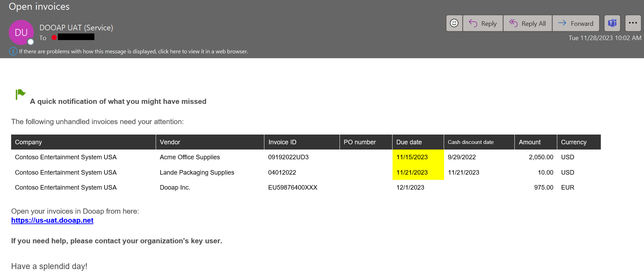This screenshot has width=644, height=275.
Task: Click the Reply All button
Action: tap(528, 23)
